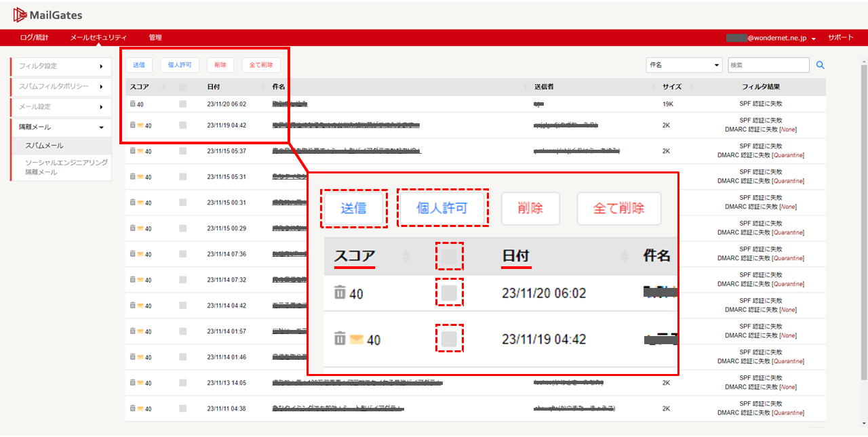Viewport: 868px width, 437px height.
Task: Click the 19K size value
Action: tap(667, 104)
